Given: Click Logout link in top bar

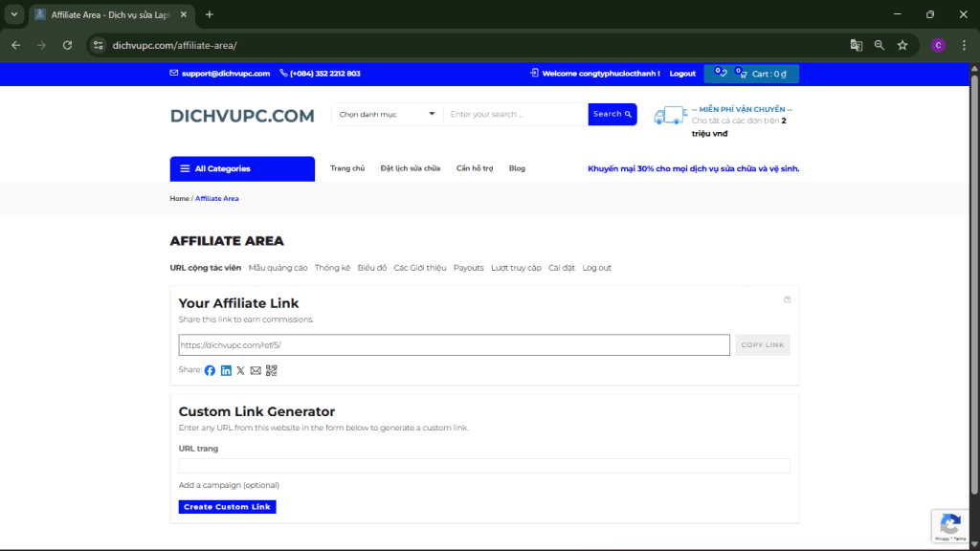Looking at the screenshot, I should coord(682,74).
